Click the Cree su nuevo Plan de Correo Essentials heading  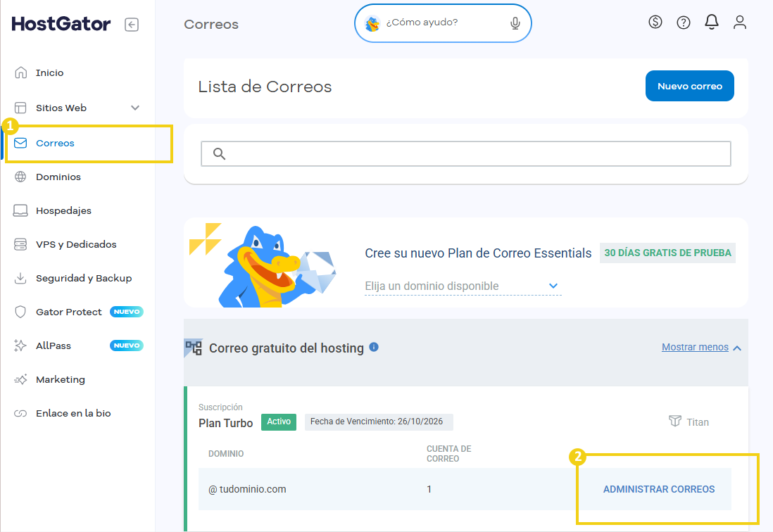click(478, 253)
